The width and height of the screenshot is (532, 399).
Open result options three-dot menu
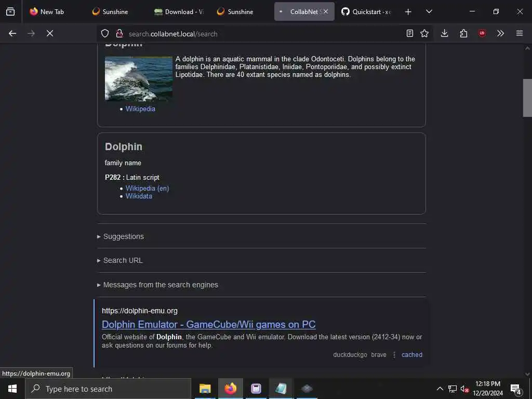point(394,355)
